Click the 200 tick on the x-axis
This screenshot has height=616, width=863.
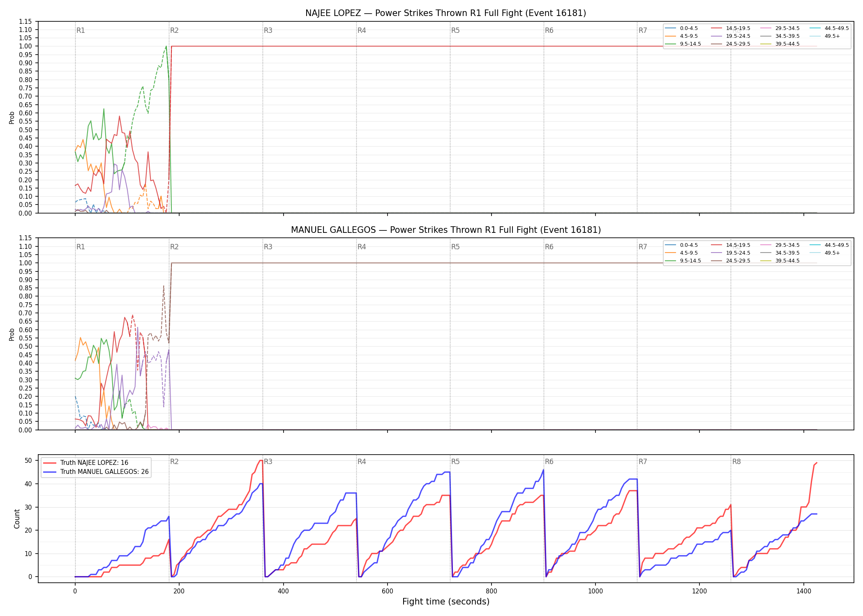[179, 591]
